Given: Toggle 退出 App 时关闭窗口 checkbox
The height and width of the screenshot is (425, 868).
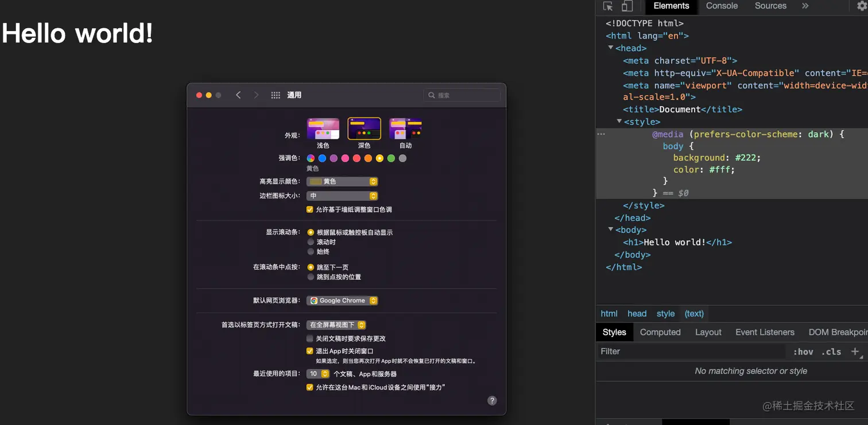Looking at the screenshot, I should pos(310,351).
